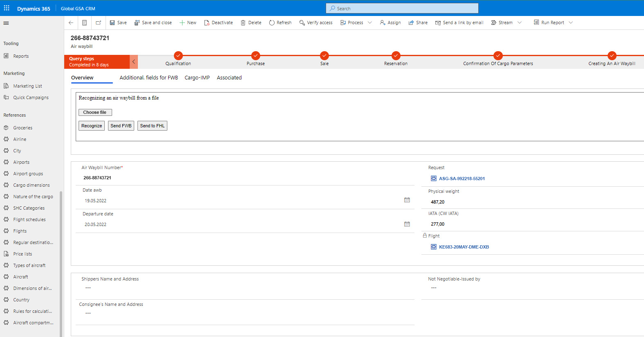Collapse the sidebar with the hamburger icon
644x337 pixels.
click(x=6, y=23)
